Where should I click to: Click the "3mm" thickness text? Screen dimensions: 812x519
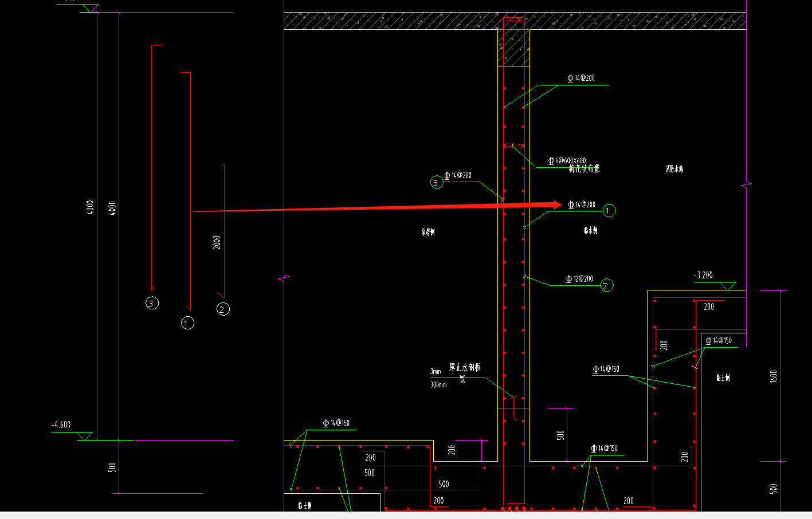[x=436, y=372]
